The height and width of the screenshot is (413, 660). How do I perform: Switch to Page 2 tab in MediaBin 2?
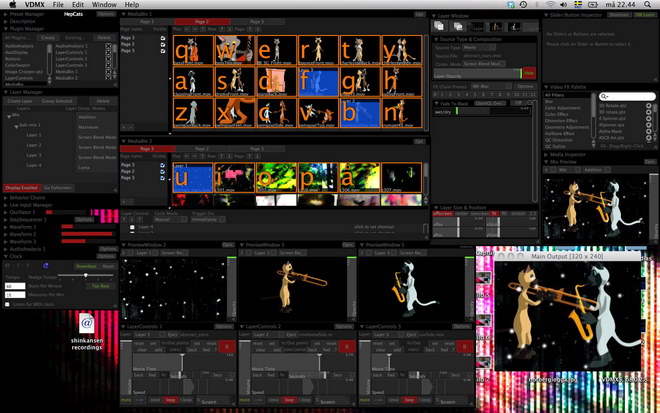coord(202,149)
